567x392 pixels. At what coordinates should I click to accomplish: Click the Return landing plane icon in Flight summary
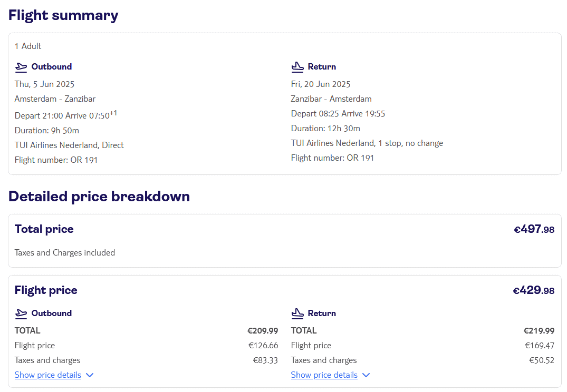(x=297, y=67)
